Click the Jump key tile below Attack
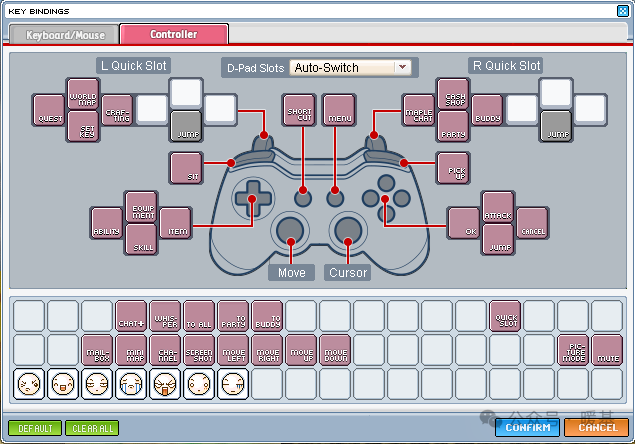 498,239
